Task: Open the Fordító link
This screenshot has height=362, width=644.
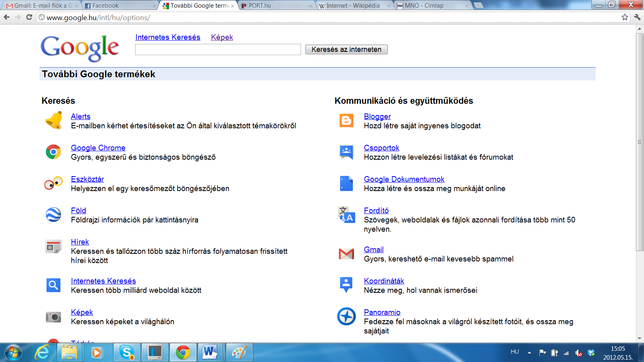Action: click(376, 210)
